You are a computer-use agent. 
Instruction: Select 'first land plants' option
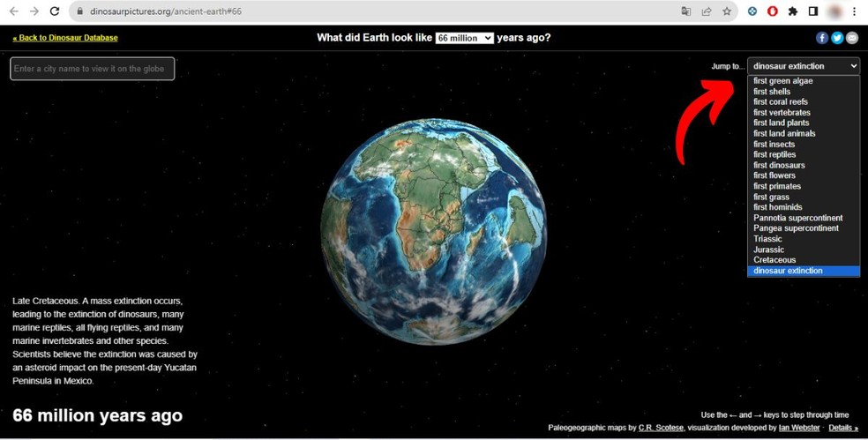(804, 123)
